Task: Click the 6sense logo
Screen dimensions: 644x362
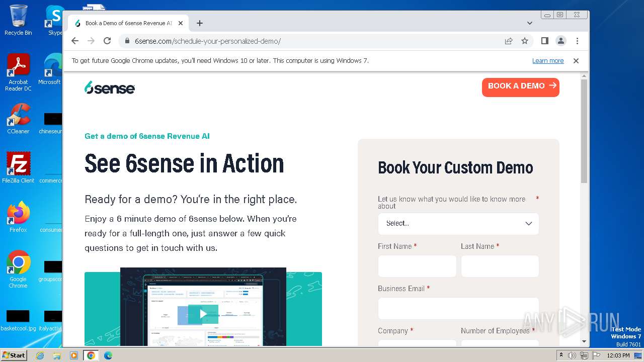Action: click(110, 87)
